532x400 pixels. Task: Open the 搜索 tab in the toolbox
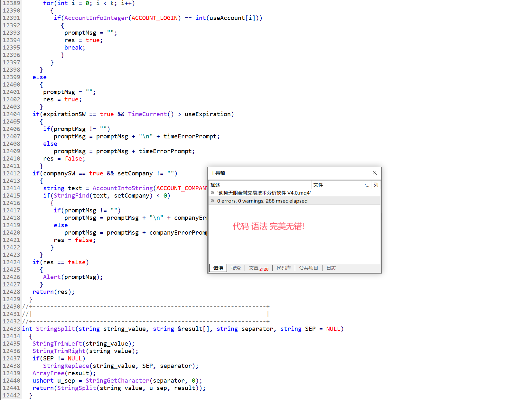point(236,268)
